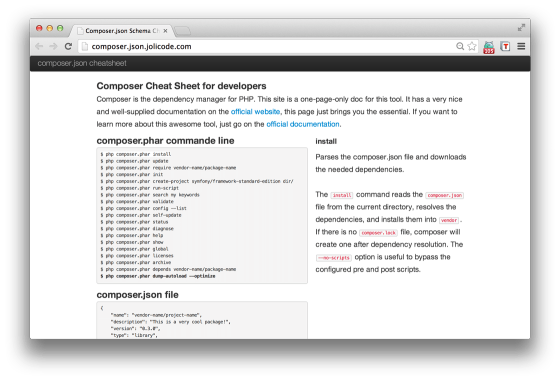Open the official website link
Screen dimensions: 560x380
point(255,111)
